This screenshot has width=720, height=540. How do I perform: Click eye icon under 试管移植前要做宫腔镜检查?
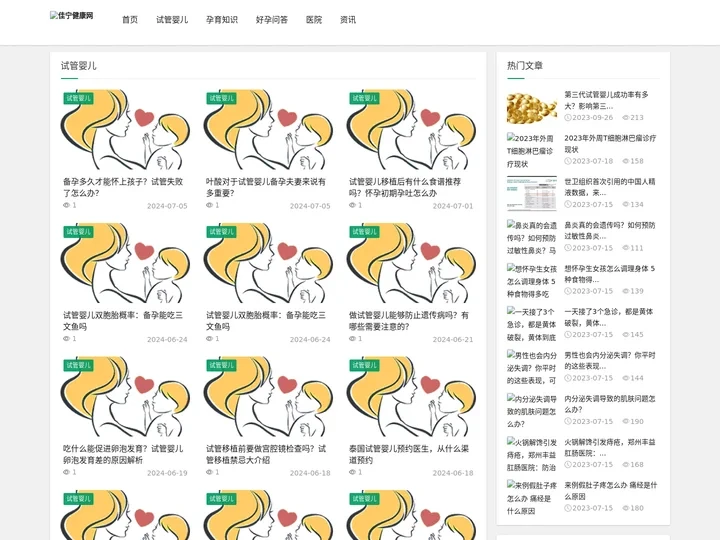(x=209, y=472)
